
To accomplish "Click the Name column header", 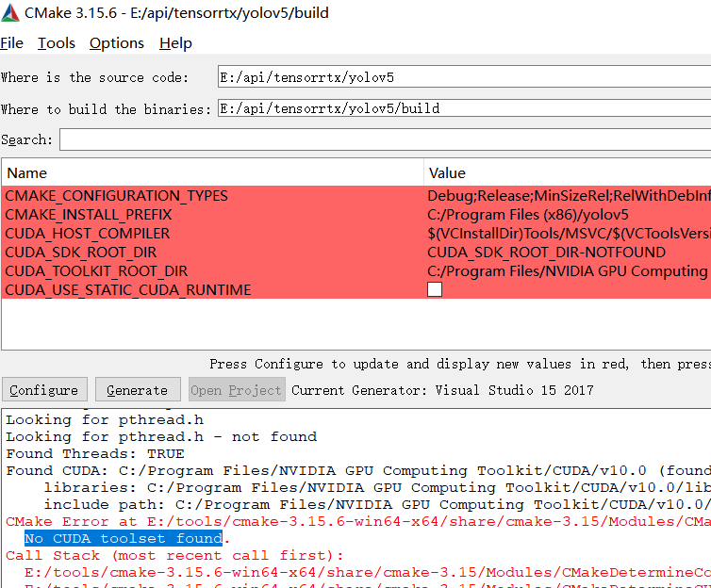I will click(213, 172).
